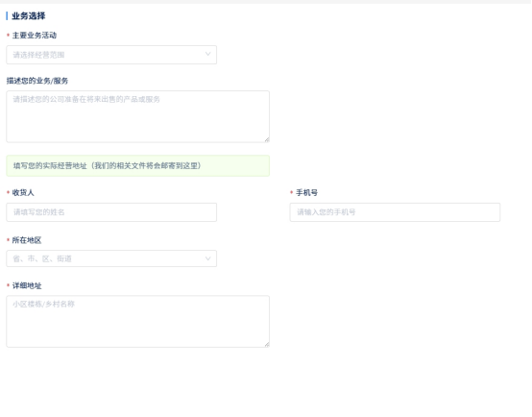Image resolution: width=532 pixels, height=417 pixels.
Task: Click resize handle of 详细地址 textarea
Action: click(x=267, y=344)
